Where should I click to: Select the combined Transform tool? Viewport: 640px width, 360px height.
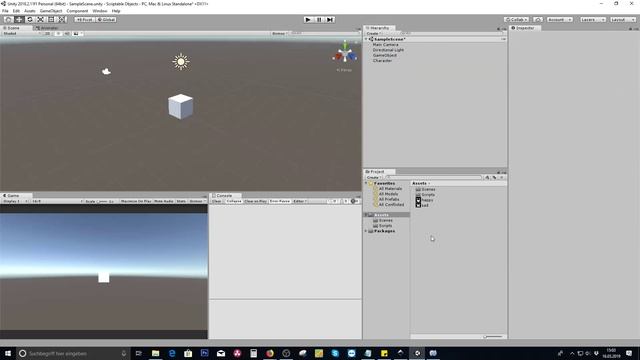[62, 20]
